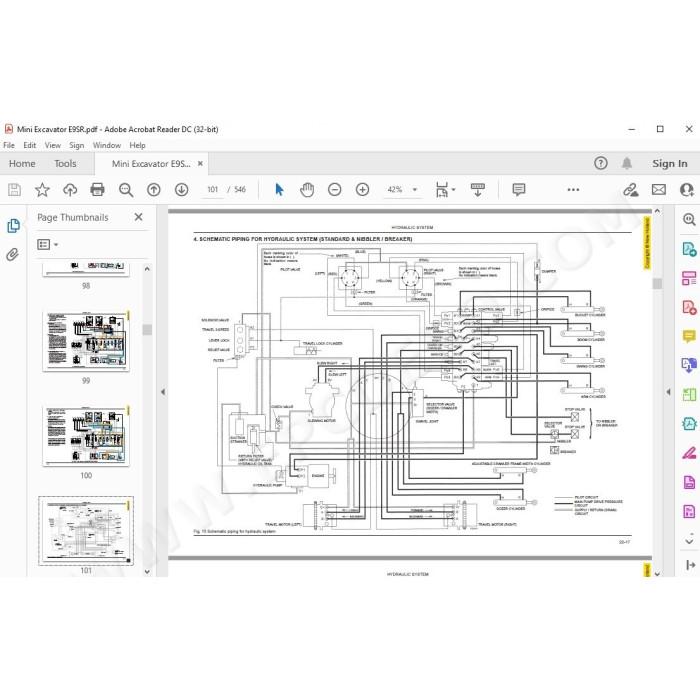Click document scrollbar down arrow
The image size is (700, 700).
657,574
